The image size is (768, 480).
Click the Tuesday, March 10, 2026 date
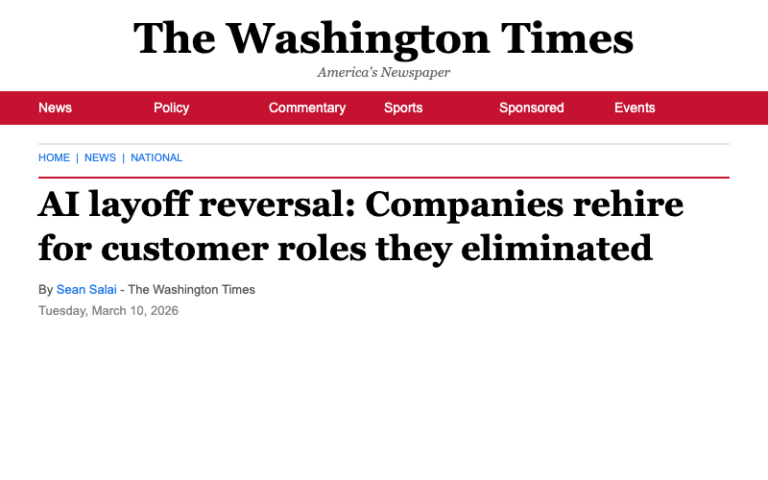pyautogui.click(x=108, y=311)
